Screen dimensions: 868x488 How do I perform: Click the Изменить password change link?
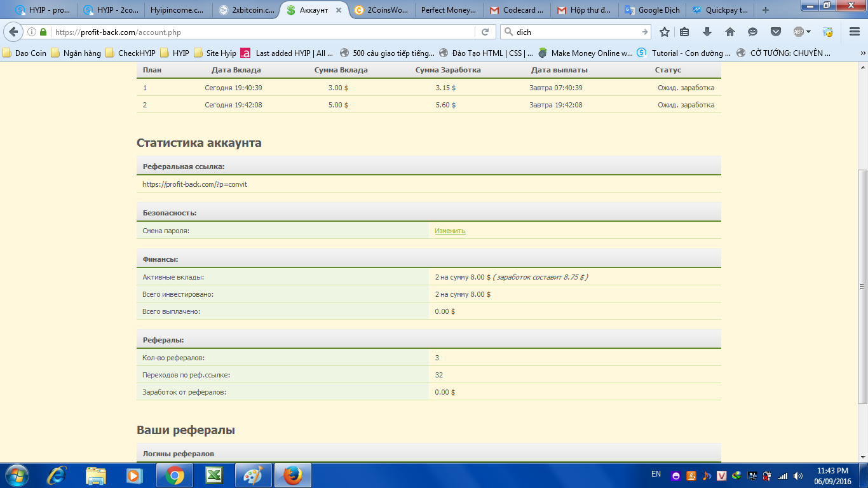tap(450, 231)
